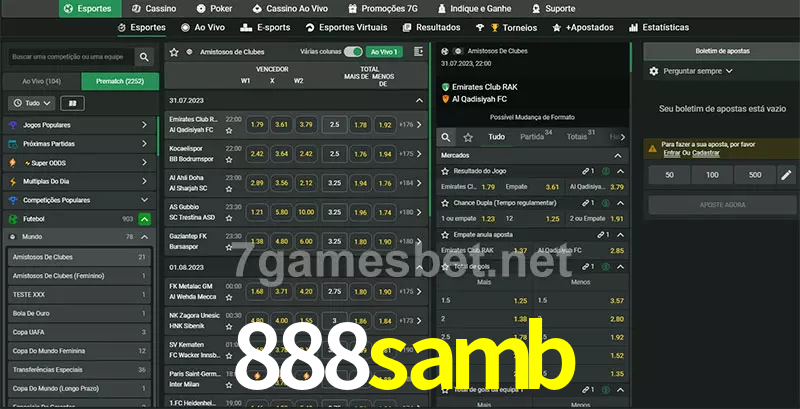Viewport: 800px width, 409px height.
Task: Open the Jogos Populares section
Action: pyautogui.click(x=80, y=125)
